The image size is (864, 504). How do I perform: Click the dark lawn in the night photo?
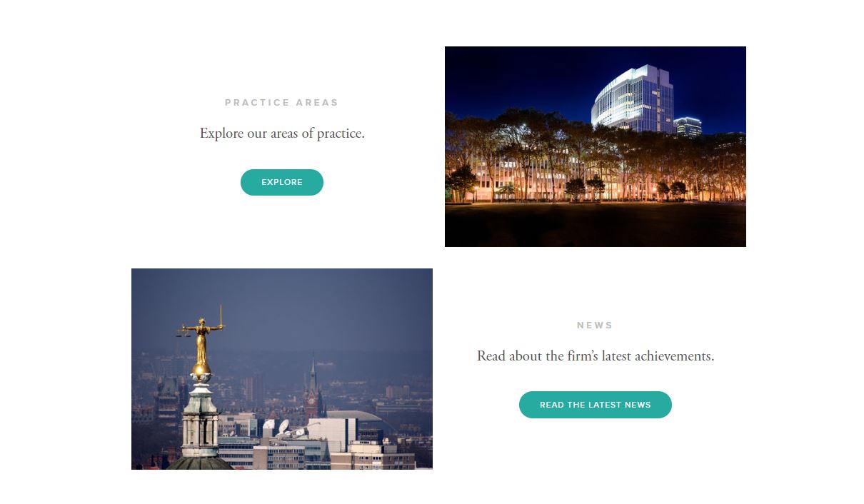coord(596,225)
